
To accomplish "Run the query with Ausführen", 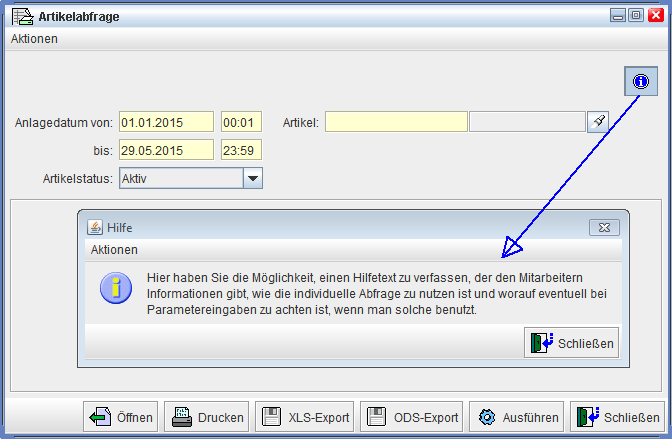I will [516, 417].
